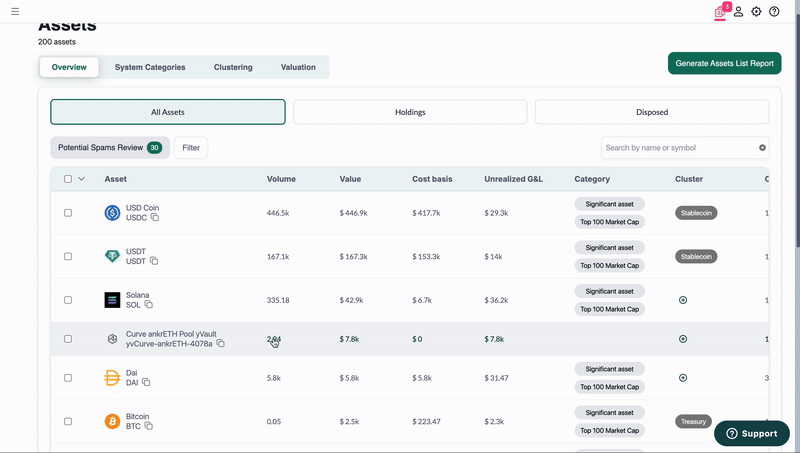Select the Dai row checkbox

point(68,378)
